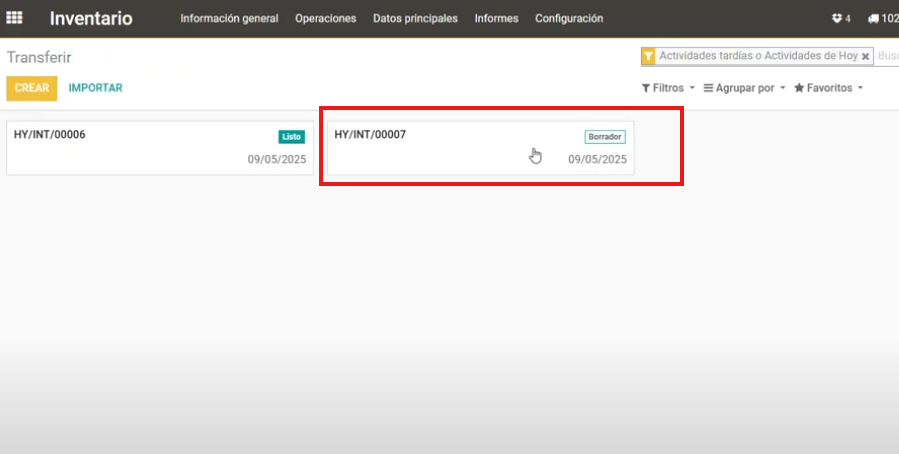Open the Configuración menu

pyautogui.click(x=569, y=18)
